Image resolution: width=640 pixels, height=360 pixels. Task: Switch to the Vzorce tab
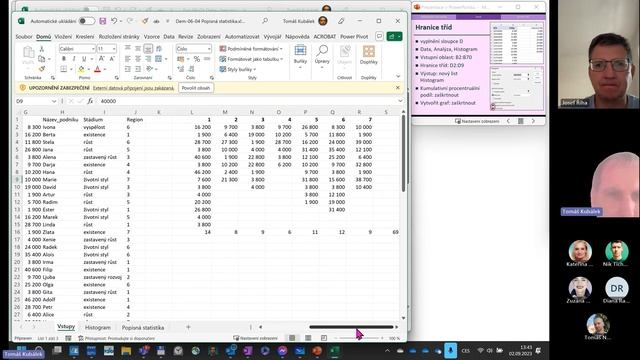point(151,36)
